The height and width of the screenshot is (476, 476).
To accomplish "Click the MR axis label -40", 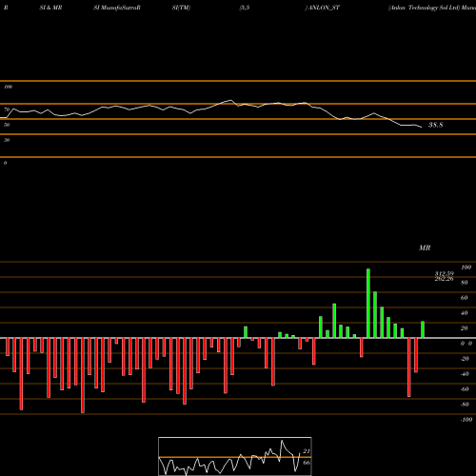I will (x=465, y=374).
